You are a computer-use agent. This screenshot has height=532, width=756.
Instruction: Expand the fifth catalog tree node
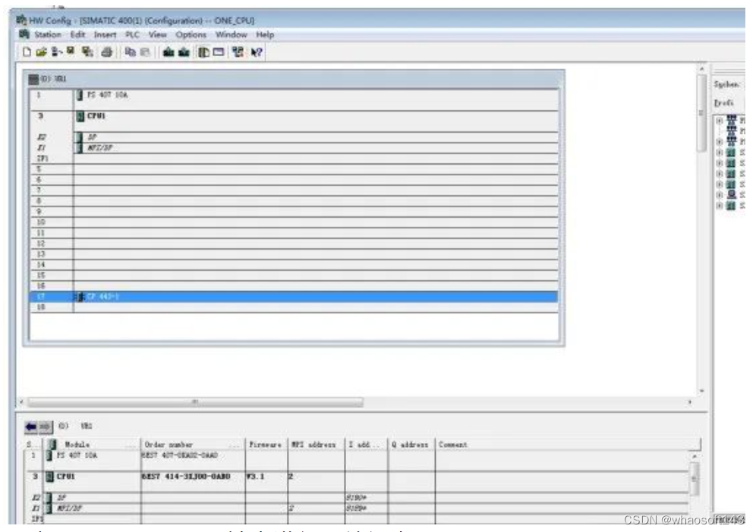pyautogui.click(x=720, y=163)
